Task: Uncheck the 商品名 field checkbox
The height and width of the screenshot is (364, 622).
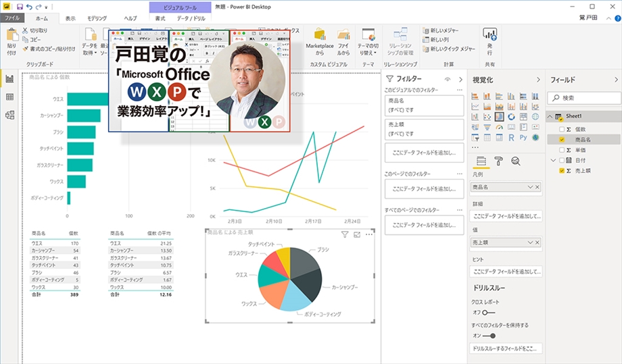Action: [562, 139]
